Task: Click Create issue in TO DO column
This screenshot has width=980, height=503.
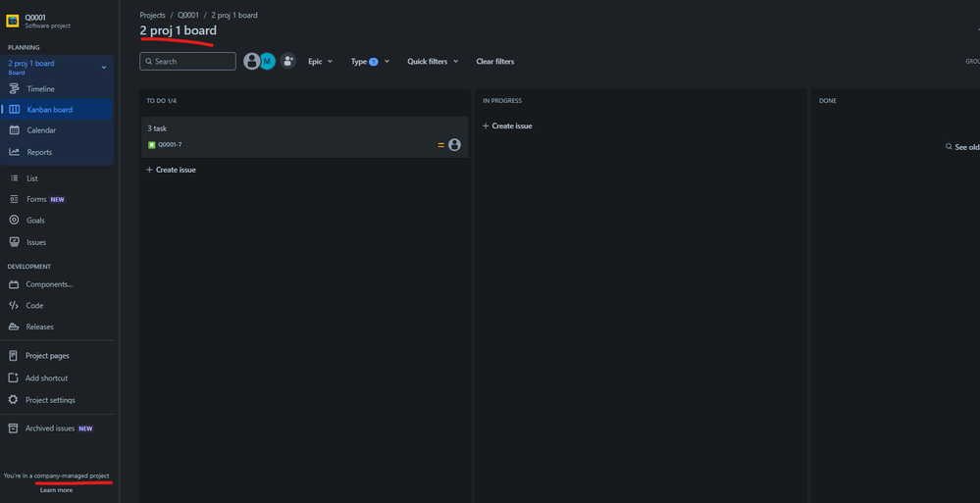Action: [x=171, y=170]
